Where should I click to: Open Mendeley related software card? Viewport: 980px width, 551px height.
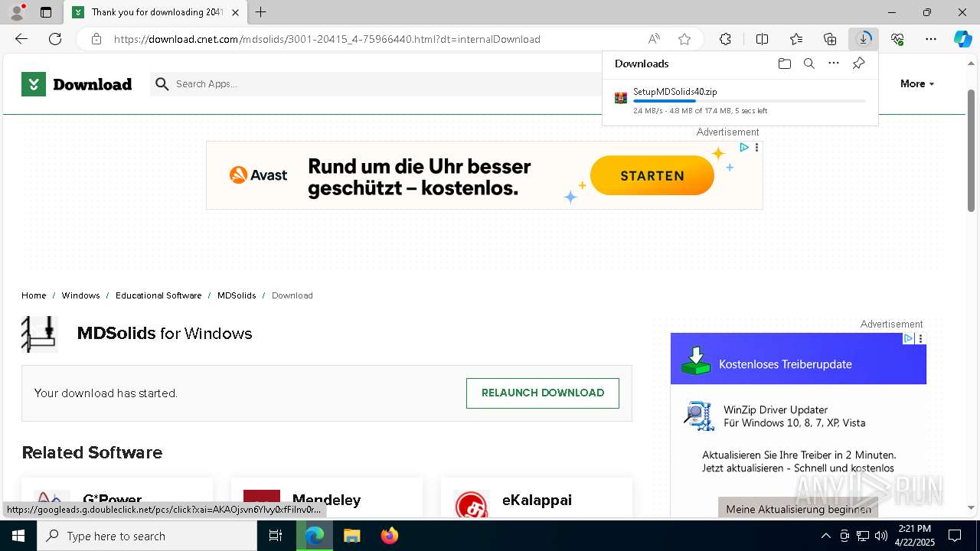327,497
